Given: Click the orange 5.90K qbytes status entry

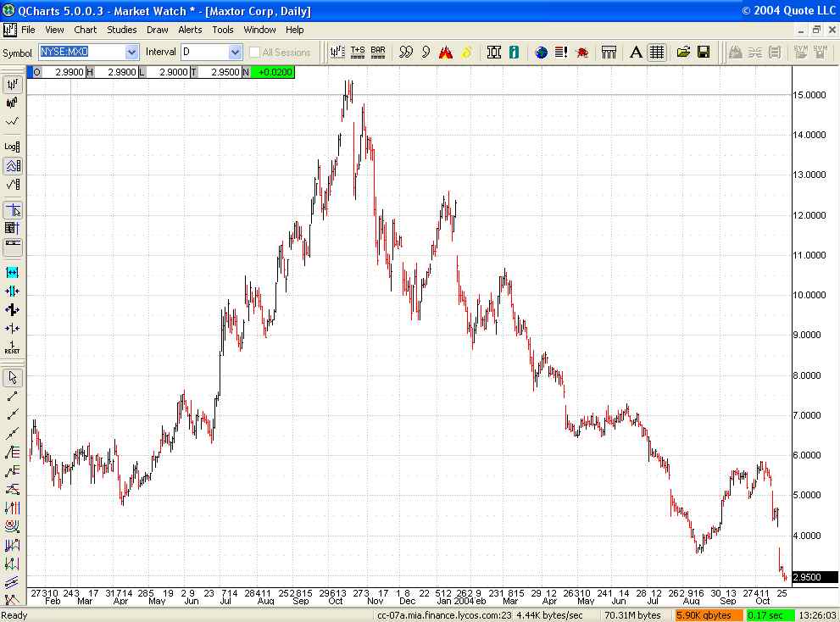Looking at the screenshot, I should (x=709, y=615).
